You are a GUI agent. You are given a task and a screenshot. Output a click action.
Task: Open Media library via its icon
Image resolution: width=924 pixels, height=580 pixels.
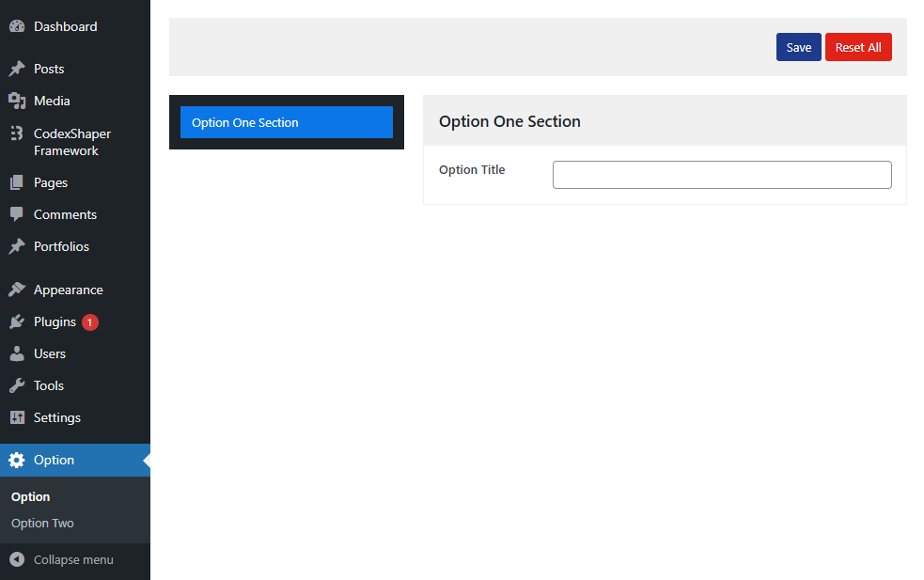[x=15, y=101]
